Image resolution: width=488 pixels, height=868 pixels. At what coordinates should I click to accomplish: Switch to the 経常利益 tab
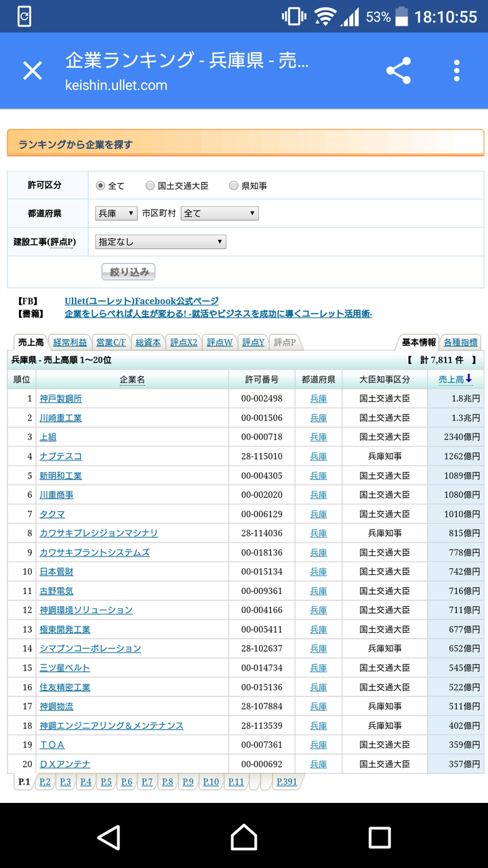70,342
